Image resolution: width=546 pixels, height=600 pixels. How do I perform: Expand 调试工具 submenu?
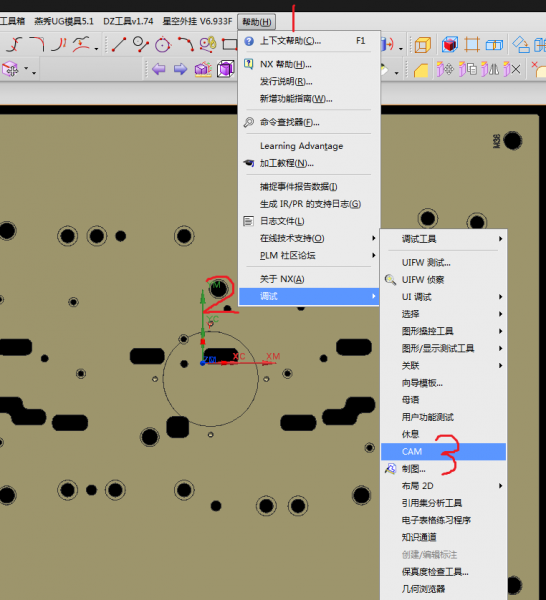tap(444, 239)
